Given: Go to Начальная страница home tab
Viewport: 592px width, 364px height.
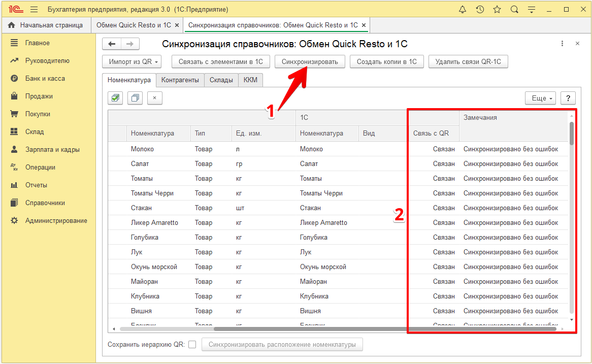Looking at the screenshot, I should pos(46,25).
